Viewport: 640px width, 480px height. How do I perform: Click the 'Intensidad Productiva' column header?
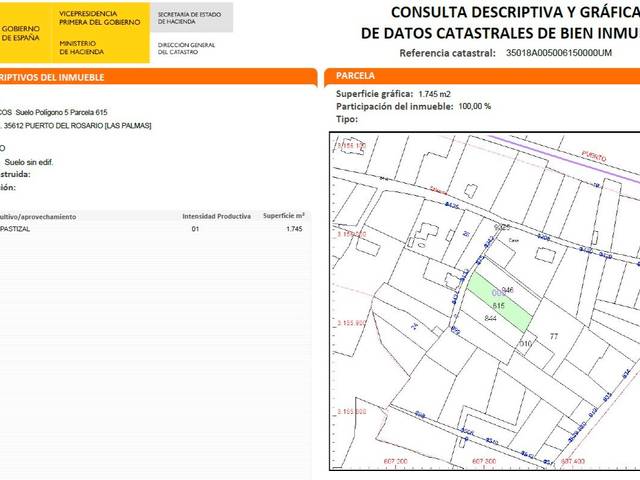216,216
